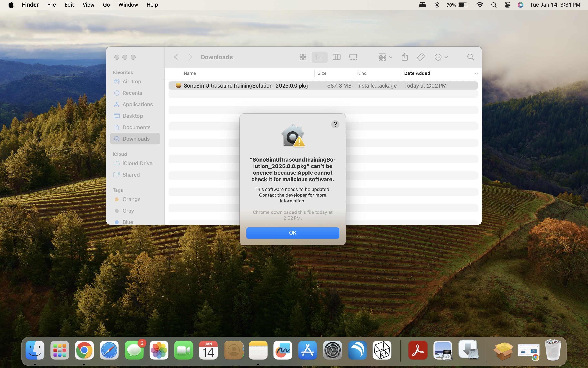
Task: Toggle sort order on Date Added column
Action: [441, 73]
